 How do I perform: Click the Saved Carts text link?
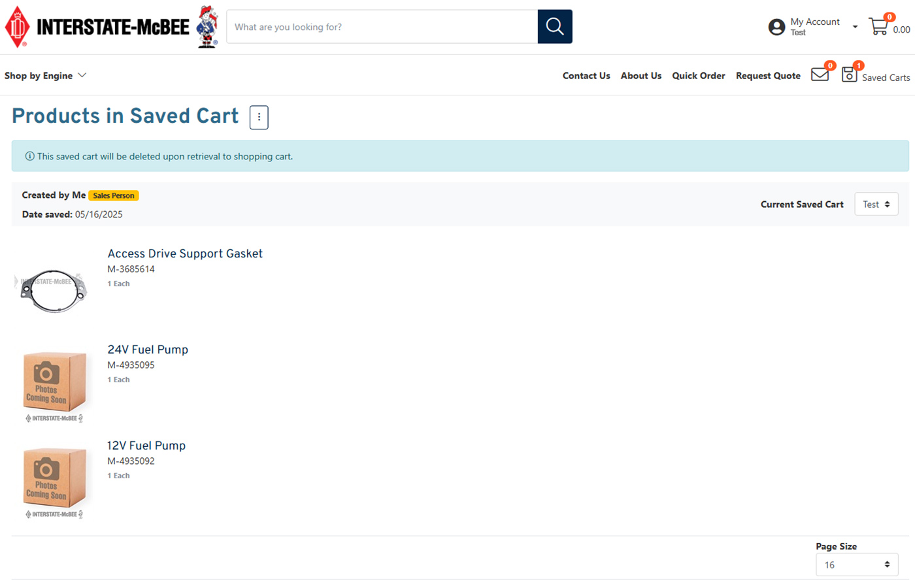click(x=886, y=78)
